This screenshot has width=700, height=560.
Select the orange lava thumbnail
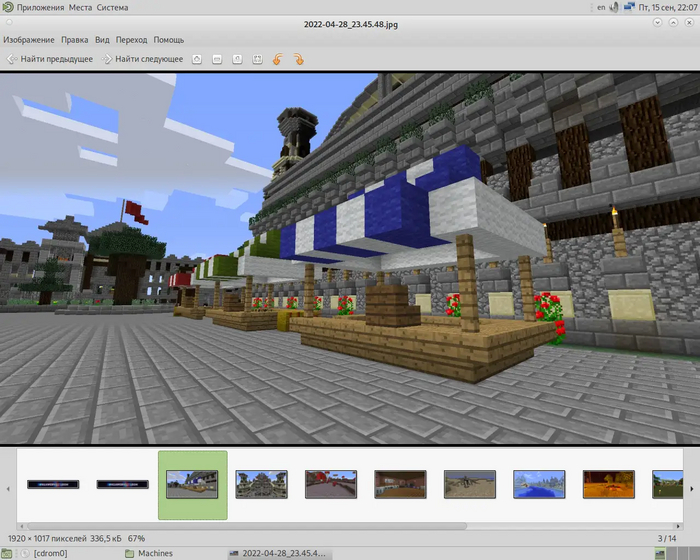click(608, 485)
